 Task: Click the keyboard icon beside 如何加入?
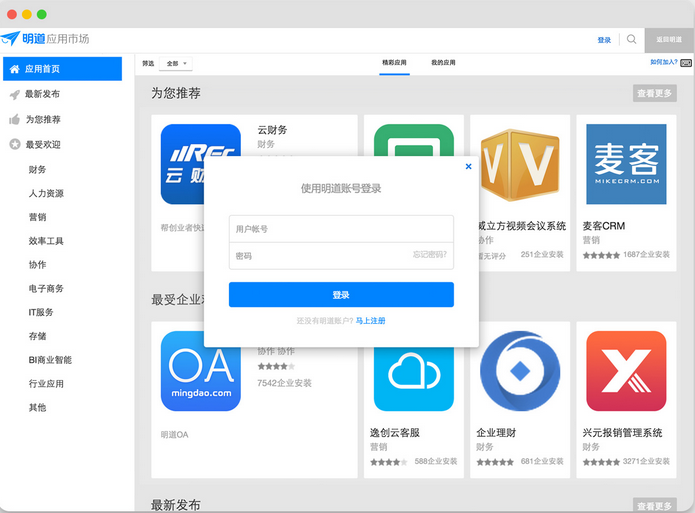[x=686, y=63]
